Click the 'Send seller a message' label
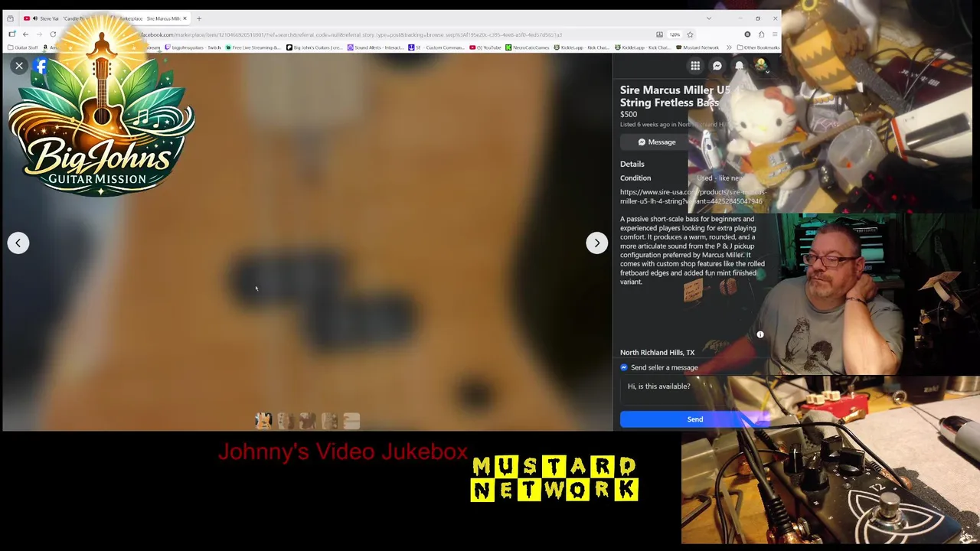This screenshot has height=551, width=980. pyautogui.click(x=665, y=367)
